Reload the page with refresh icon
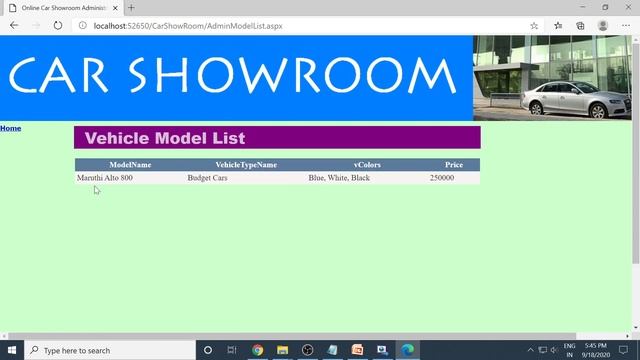 [x=58, y=25]
